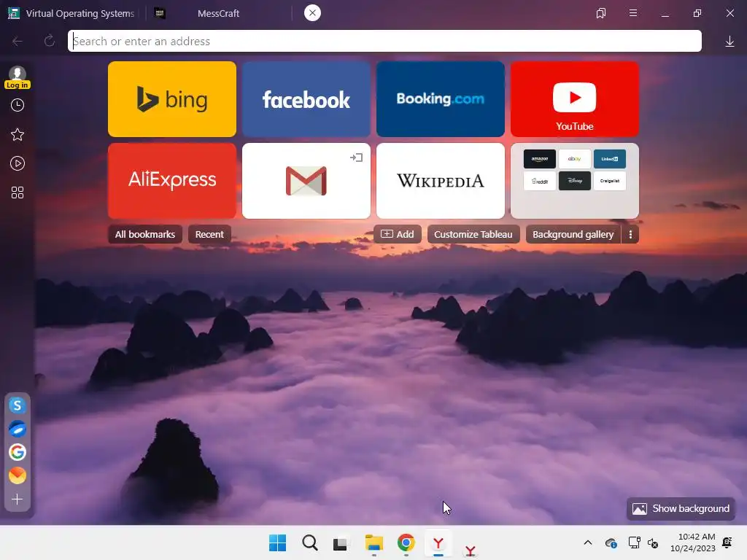The height and width of the screenshot is (560, 747).
Task: Open the Bing tile on Tableau
Action: click(172, 99)
